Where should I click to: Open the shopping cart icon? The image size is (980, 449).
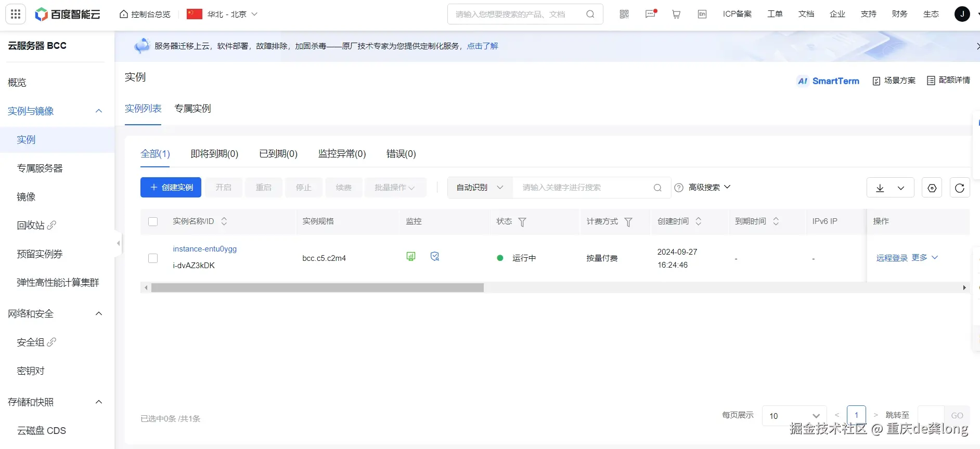[676, 14]
